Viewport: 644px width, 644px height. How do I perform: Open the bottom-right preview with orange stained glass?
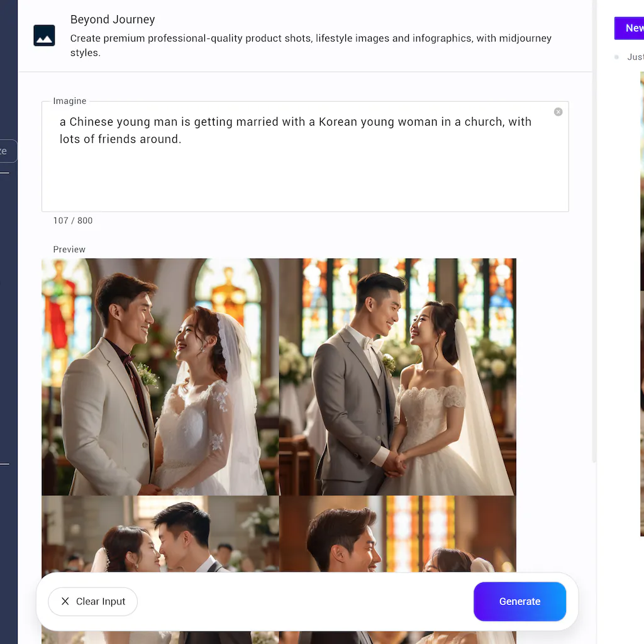pos(397,533)
